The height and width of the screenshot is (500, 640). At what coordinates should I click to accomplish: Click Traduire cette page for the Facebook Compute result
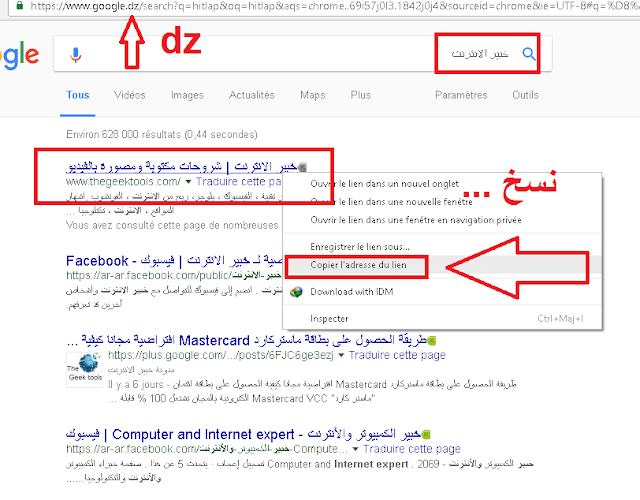pyautogui.click(x=412, y=449)
